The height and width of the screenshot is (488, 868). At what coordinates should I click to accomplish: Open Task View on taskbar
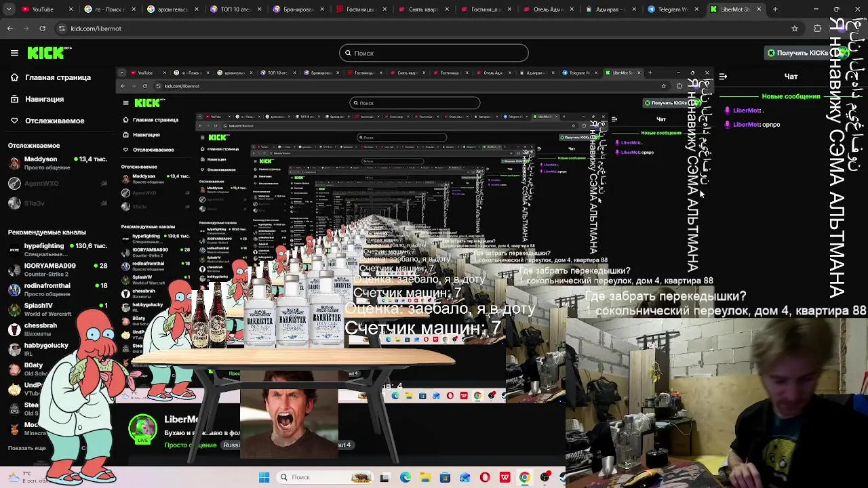click(385, 477)
